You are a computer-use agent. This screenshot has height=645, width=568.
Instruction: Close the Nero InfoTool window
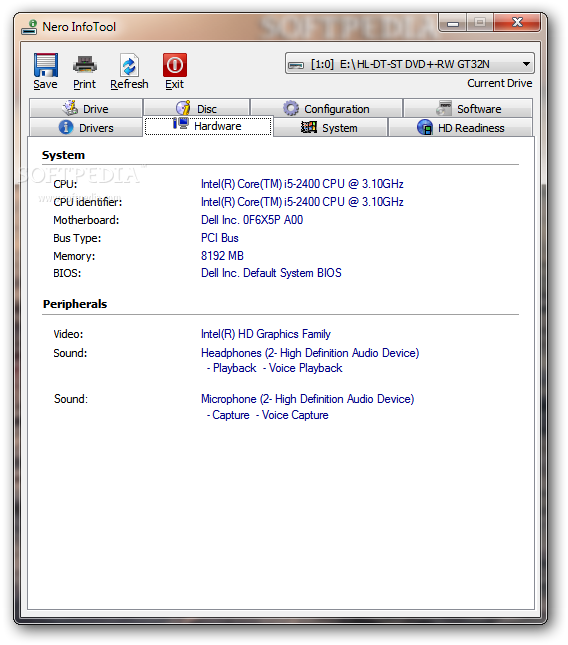click(517, 22)
